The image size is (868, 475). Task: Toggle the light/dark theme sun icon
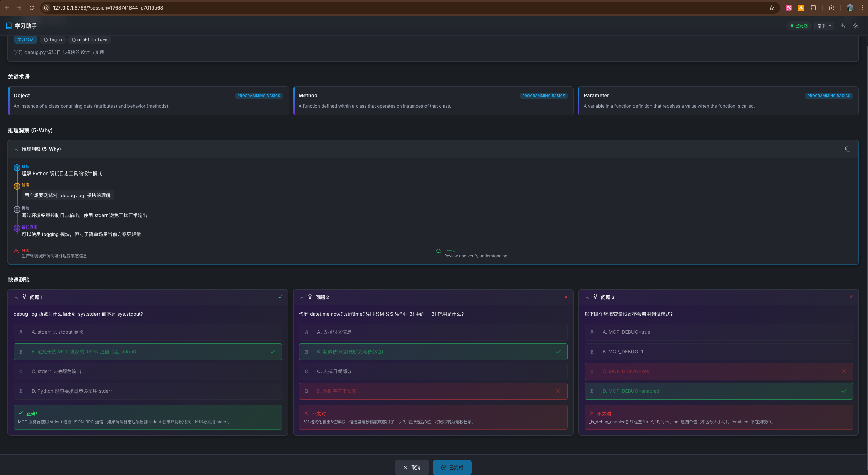click(856, 26)
